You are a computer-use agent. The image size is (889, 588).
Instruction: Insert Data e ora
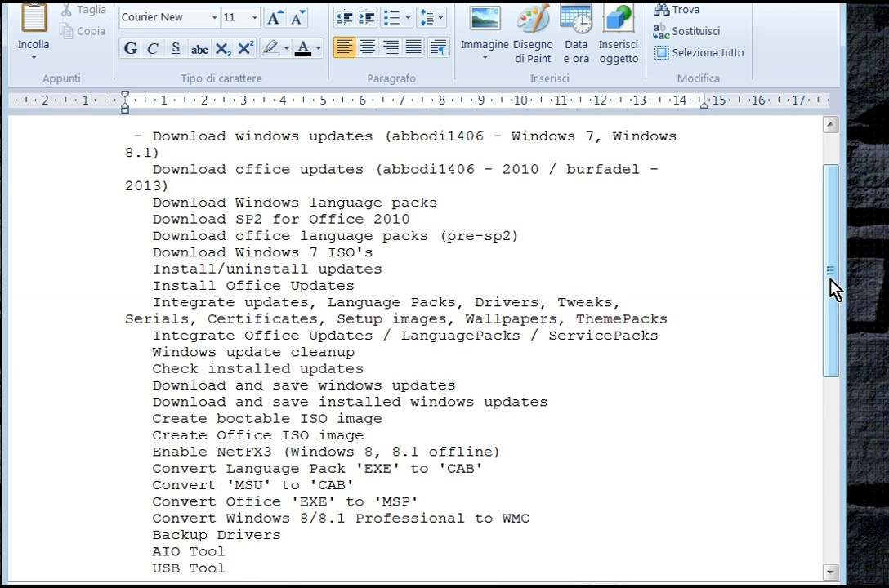coord(576,34)
